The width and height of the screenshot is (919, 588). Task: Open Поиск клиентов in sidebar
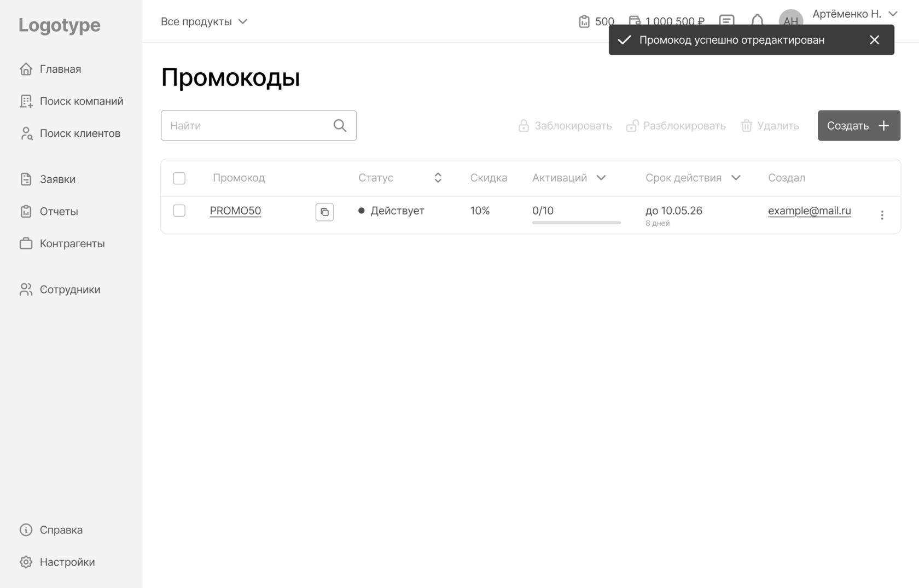tap(69, 133)
